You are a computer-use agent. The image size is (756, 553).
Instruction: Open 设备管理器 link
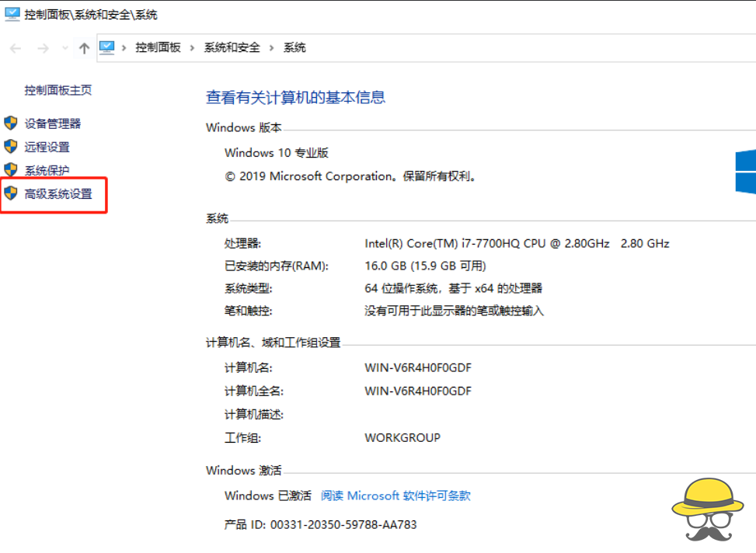[x=53, y=124]
